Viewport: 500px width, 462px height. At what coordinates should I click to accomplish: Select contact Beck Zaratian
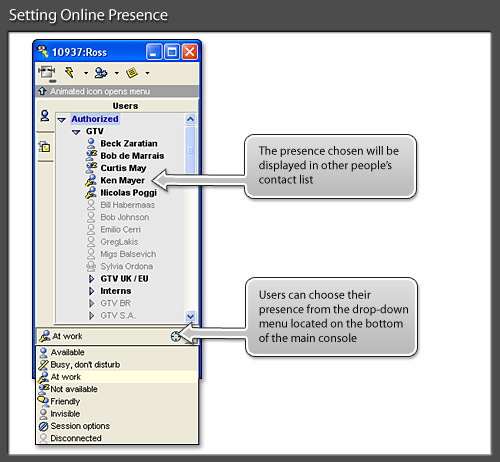tap(129, 143)
